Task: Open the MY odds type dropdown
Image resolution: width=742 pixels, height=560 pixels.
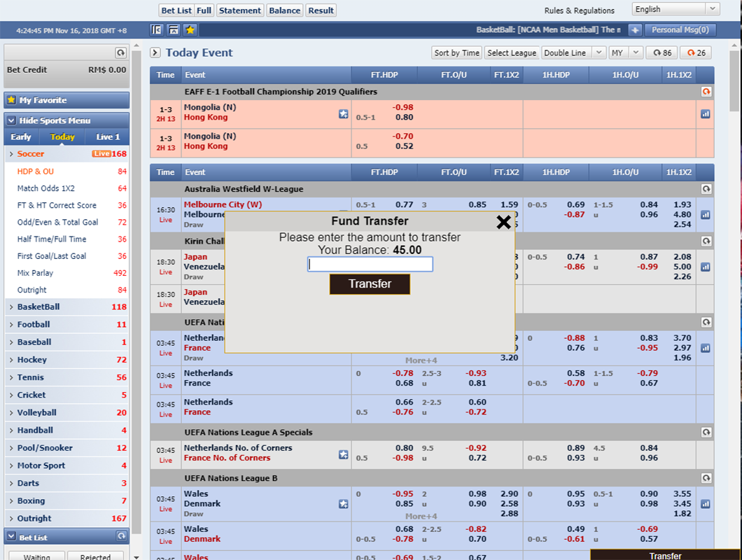Action: coord(625,52)
